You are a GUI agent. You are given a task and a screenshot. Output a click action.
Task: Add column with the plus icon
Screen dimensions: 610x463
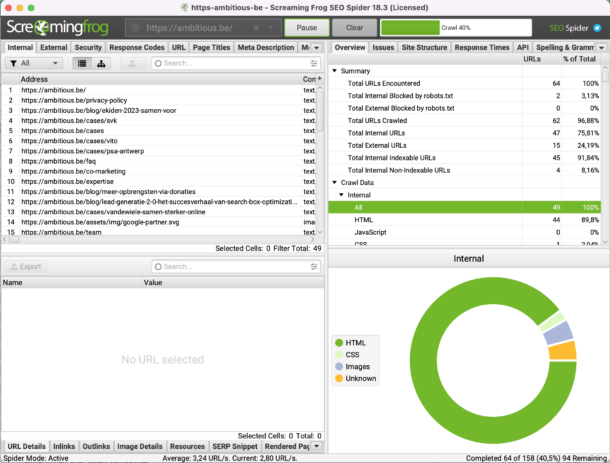(319, 79)
